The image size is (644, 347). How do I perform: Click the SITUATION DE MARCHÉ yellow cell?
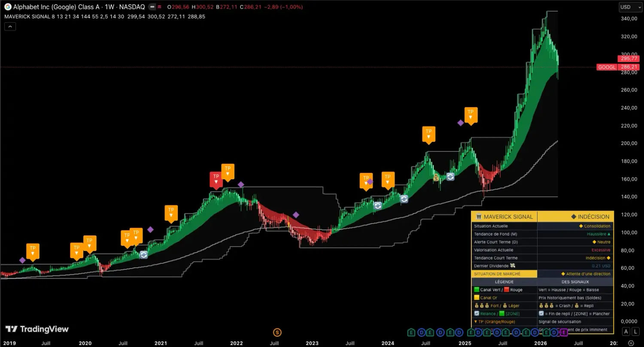504,274
